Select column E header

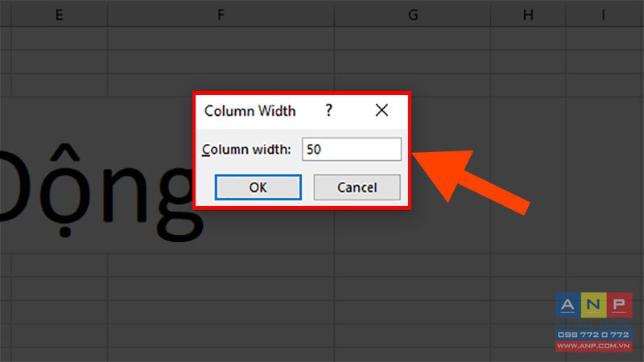(x=59, y=14)
